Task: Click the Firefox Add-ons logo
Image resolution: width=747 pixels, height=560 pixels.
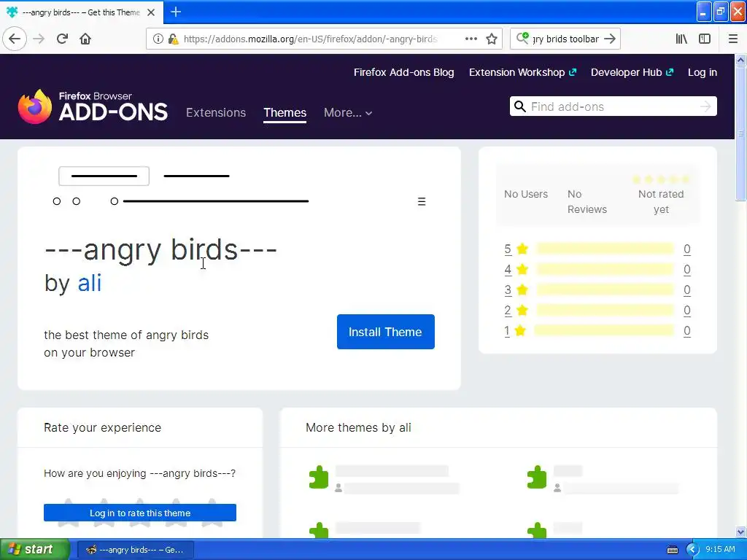Action: coord(93,106)
